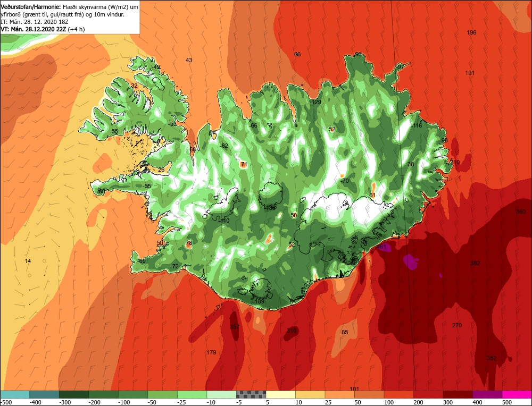This screenshot has height=406, width=532.
Task: Click the value -49 at the Westfjords' northern tip
Action: coord(155,67)
